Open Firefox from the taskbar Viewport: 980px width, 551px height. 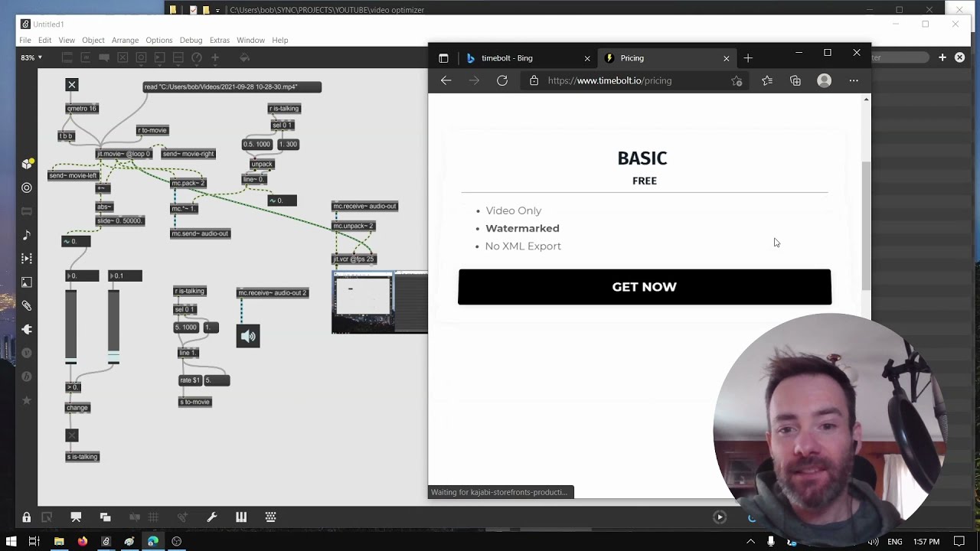coord(83,541)
